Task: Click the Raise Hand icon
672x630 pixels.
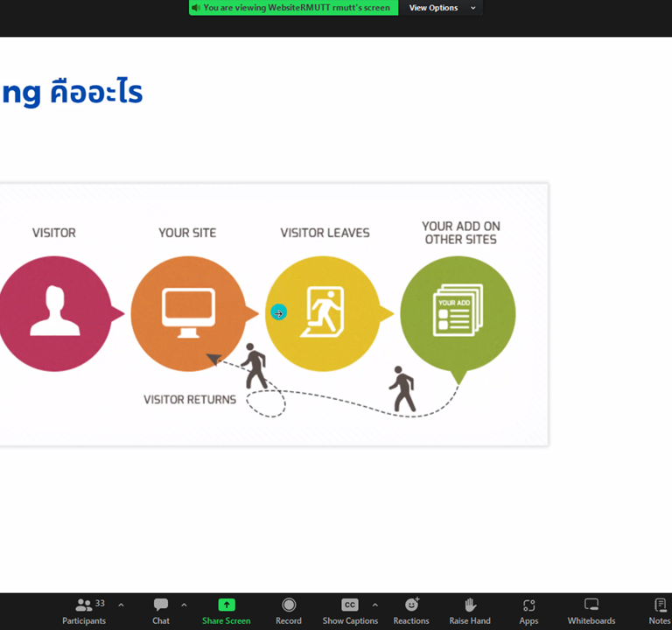Action: [x=470, y=605]
